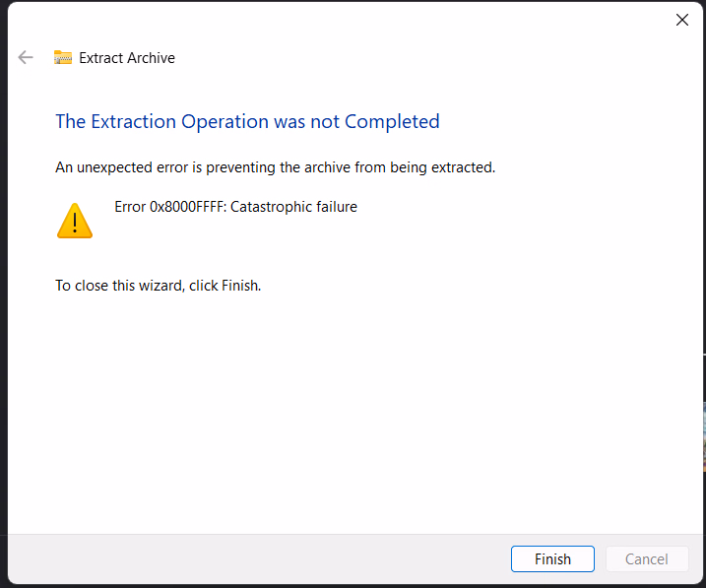Close the dialog with the X button
Screen dimensions: 706x588
click(x=681, y=20)
